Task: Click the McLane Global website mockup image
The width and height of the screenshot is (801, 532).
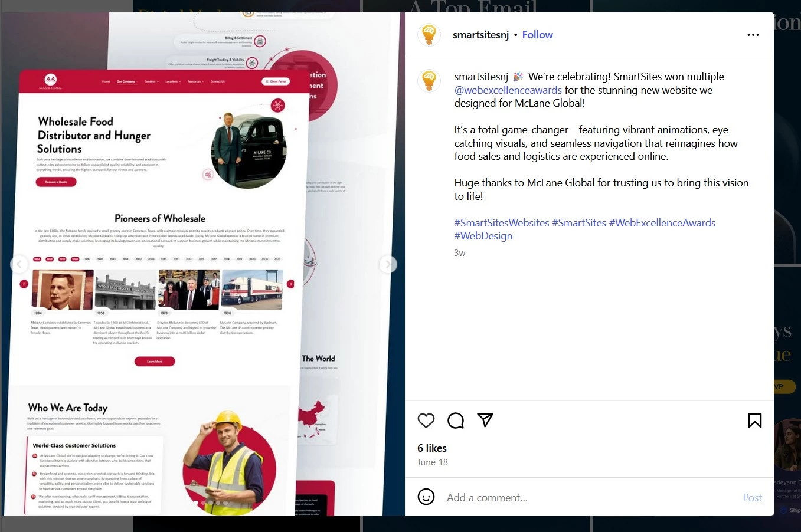Action: 202,264
